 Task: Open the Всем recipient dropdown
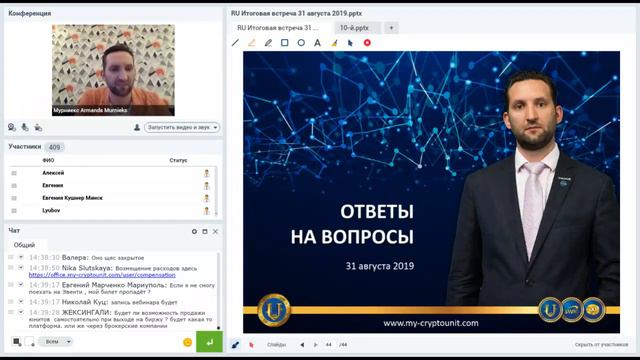(56, 342)
